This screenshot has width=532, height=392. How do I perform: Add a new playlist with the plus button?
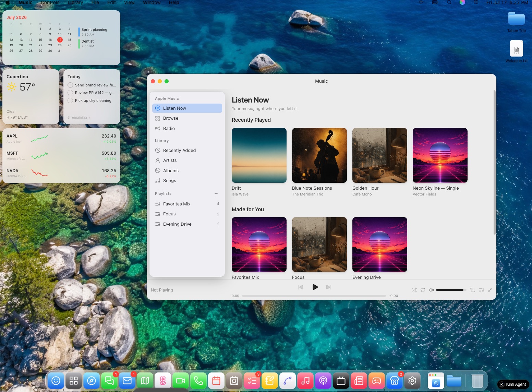[x=216, y=194]
